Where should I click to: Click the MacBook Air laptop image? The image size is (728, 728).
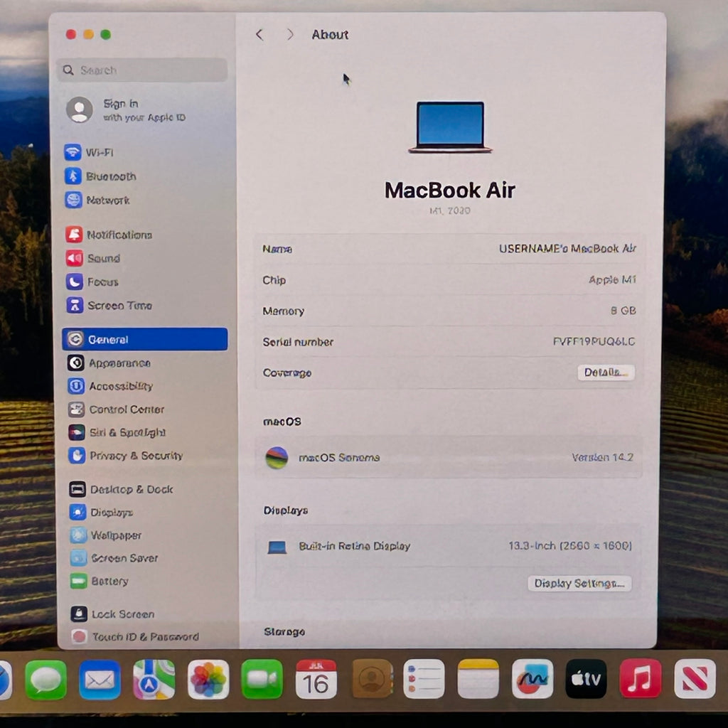(x=450, y=127)
